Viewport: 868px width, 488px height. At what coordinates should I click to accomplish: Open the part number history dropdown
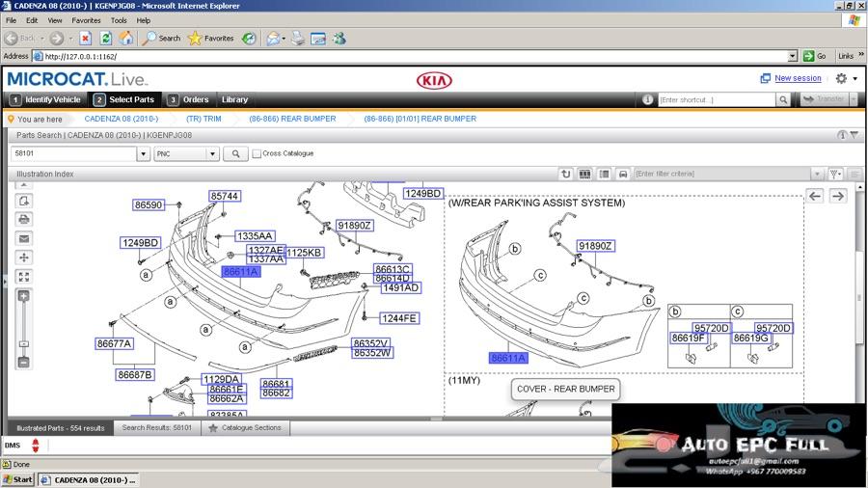pos(144,153)
